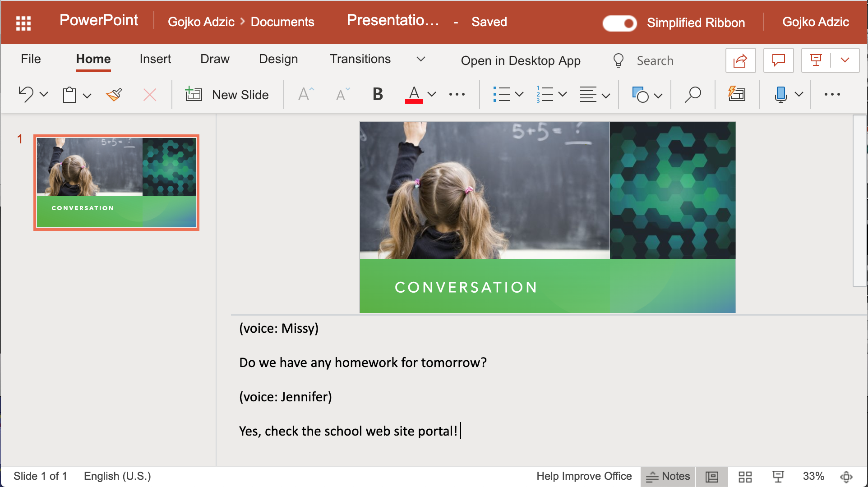Click the New Slide button
Screen dimensions: 868x487
(227, 95)
